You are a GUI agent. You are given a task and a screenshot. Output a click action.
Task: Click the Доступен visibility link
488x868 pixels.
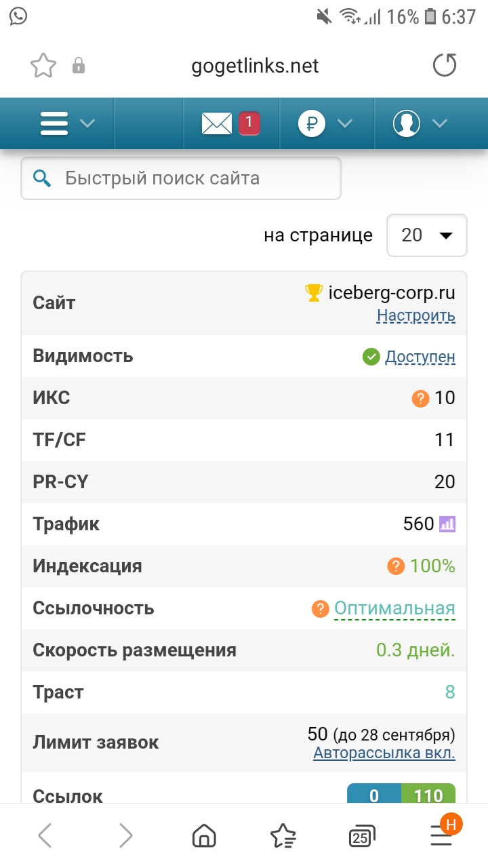pyautogui.click(x=420, y=357)
